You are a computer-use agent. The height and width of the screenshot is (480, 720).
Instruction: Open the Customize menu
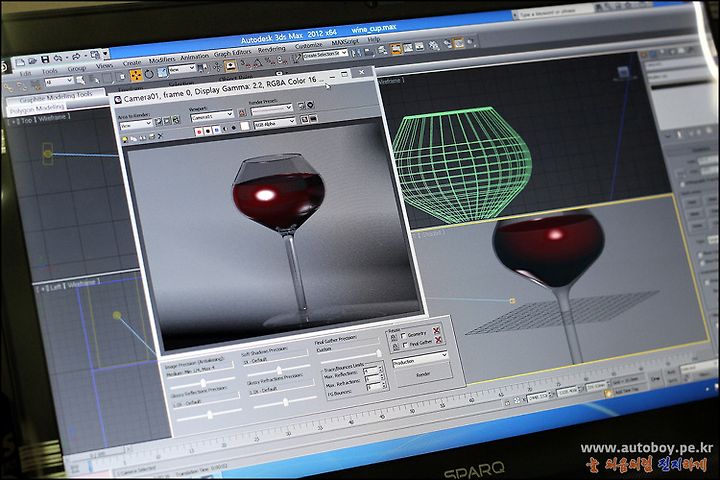click(x=309, y=45)
